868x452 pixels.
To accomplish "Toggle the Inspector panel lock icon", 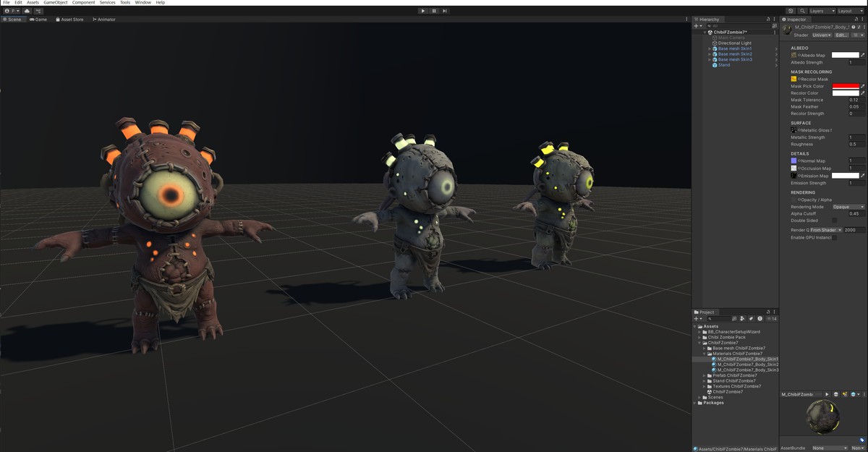I will point(856,20).
